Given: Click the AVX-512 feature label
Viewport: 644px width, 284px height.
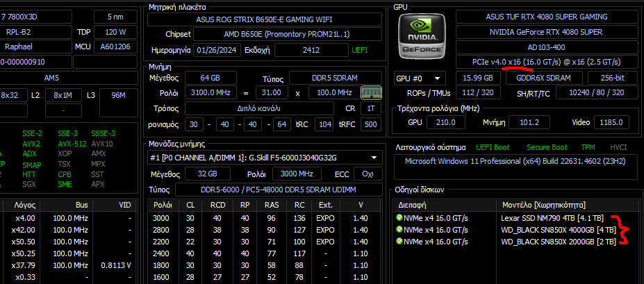Looking at the screenshot, I should [x=72, y=144].
